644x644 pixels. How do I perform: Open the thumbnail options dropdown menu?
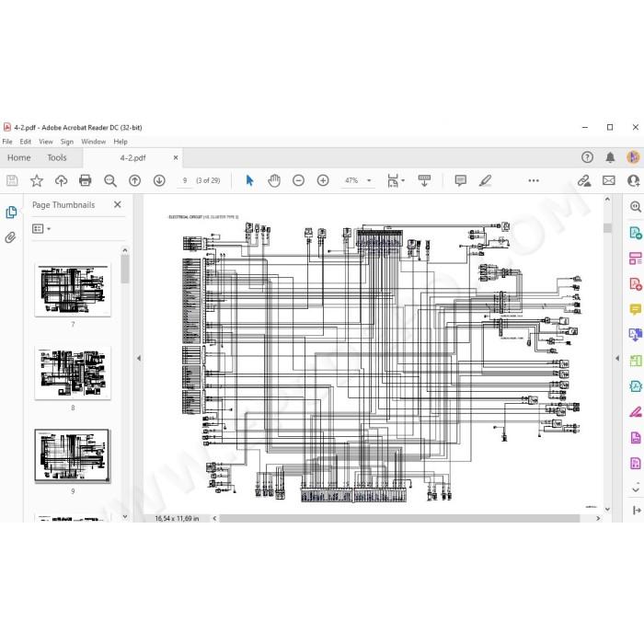pyautogui.click(x=41, y=228)
